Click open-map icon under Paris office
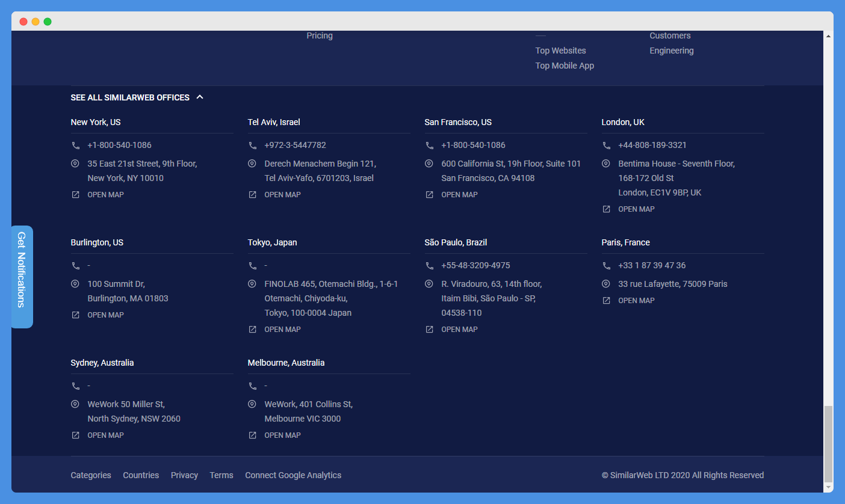Screen dimensions: 845x504 606,301
